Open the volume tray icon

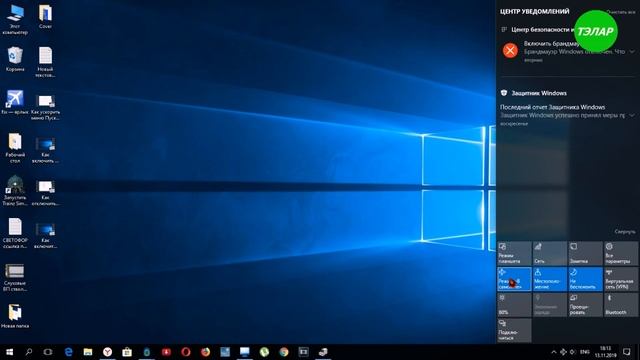click(x=573, y=352)
